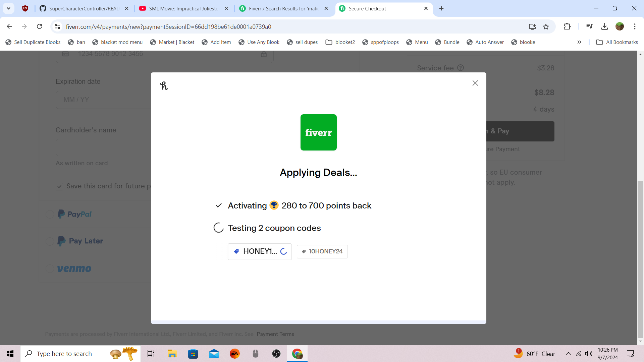Switch to the SuperCharacterController GitHub tab
Image resolution: width=644 pixels, height=362 pixels.
click(x=84, y=9)
